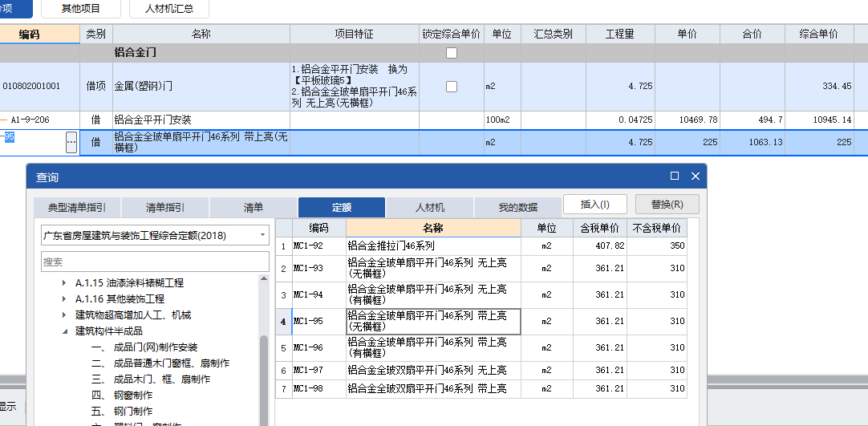Viewport: 868px width, 426px height.
Task: Select the MC1-97 code cell
Action: 318,370
